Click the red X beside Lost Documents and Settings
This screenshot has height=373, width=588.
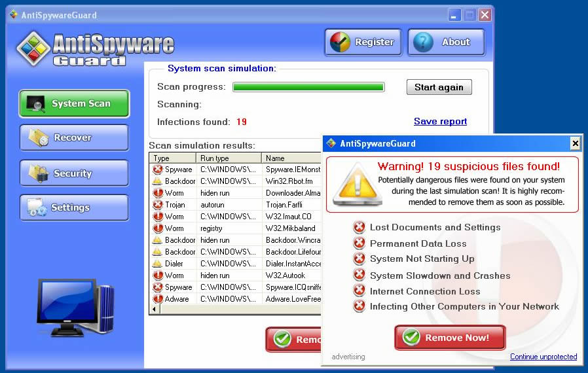tap(359, 227)
